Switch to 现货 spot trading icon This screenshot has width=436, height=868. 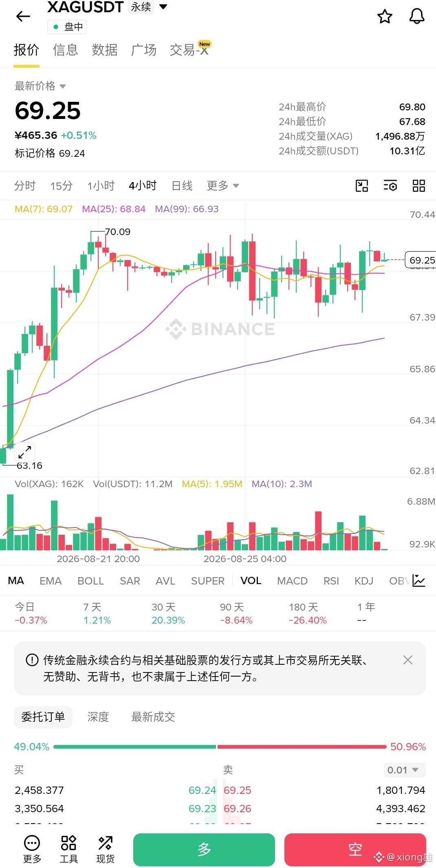click(105, 850)
